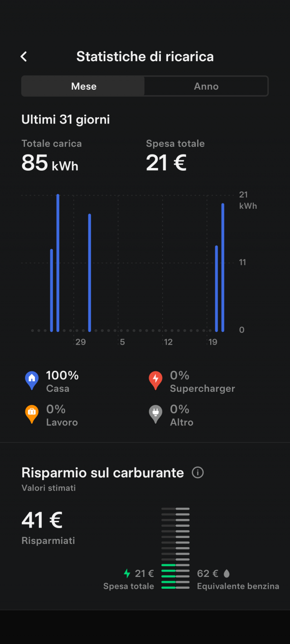
Task: Tap the gasoline drop icon
Action: point(227,573)
